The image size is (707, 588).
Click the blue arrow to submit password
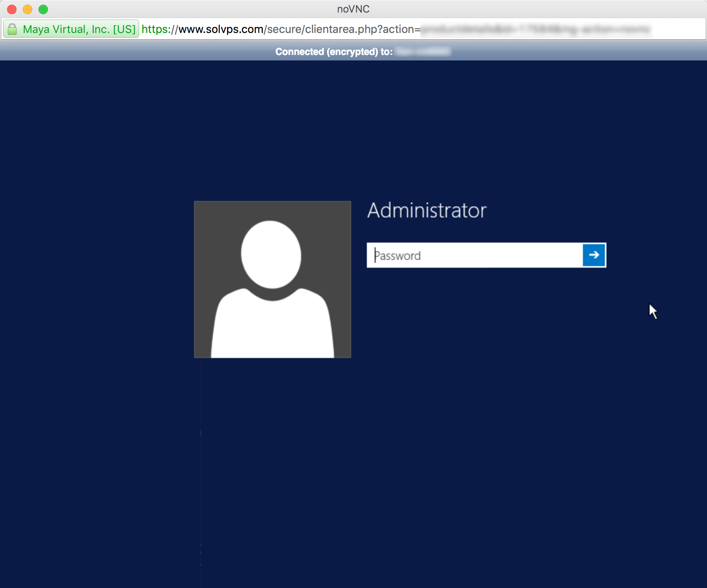point(593,255)
